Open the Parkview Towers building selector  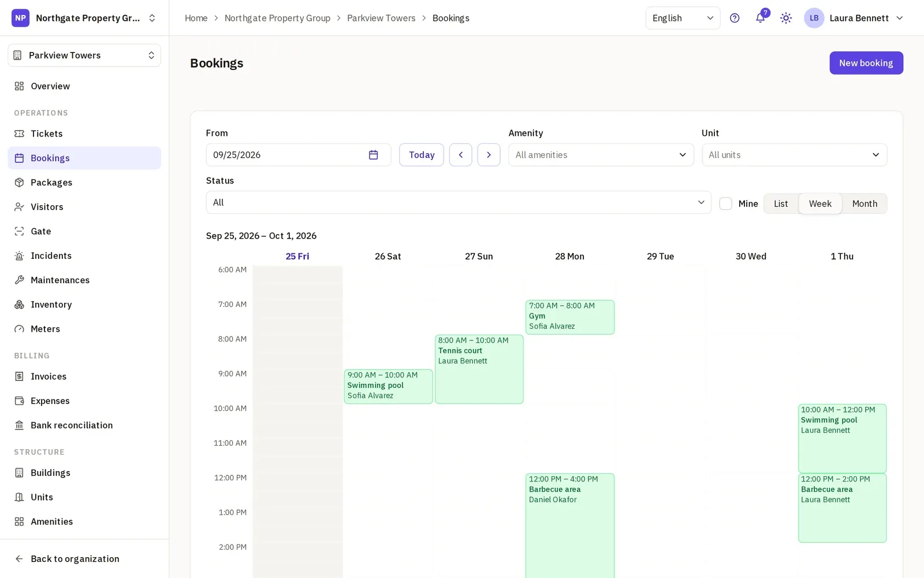[x=84, y=55]
